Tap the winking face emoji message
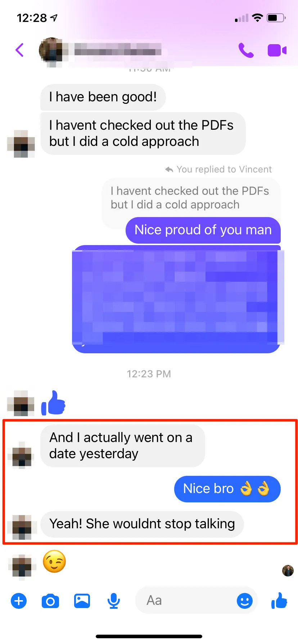298x644 pixels. point(54,561)
